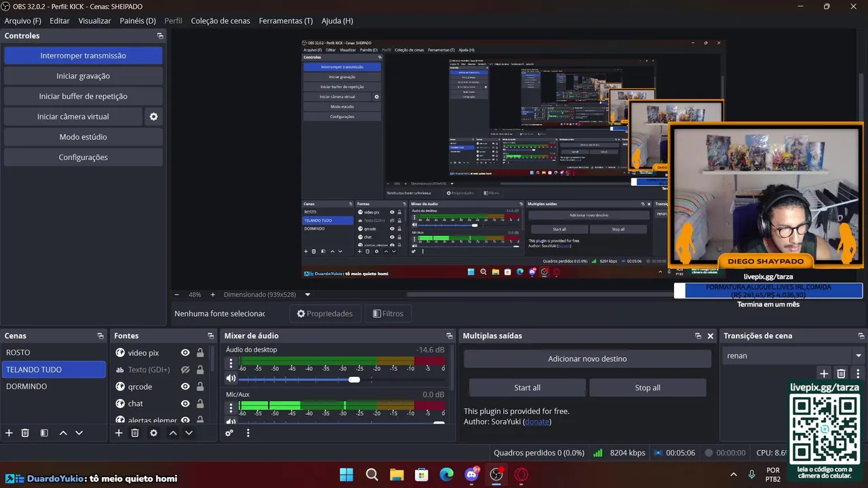Open source properties gear in Fontes toolbar
Image resolution: width=868 pixels, height=488 pixels.
click(153, 433)
